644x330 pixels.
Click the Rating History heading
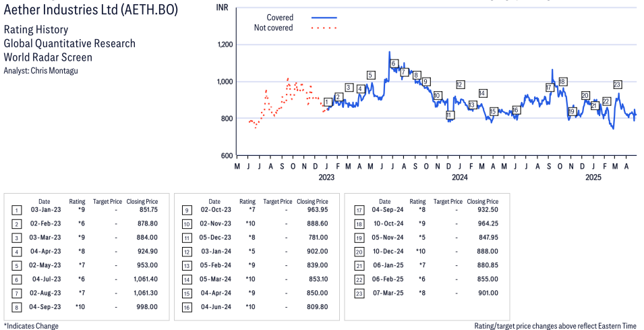click(x=36, y=30)
